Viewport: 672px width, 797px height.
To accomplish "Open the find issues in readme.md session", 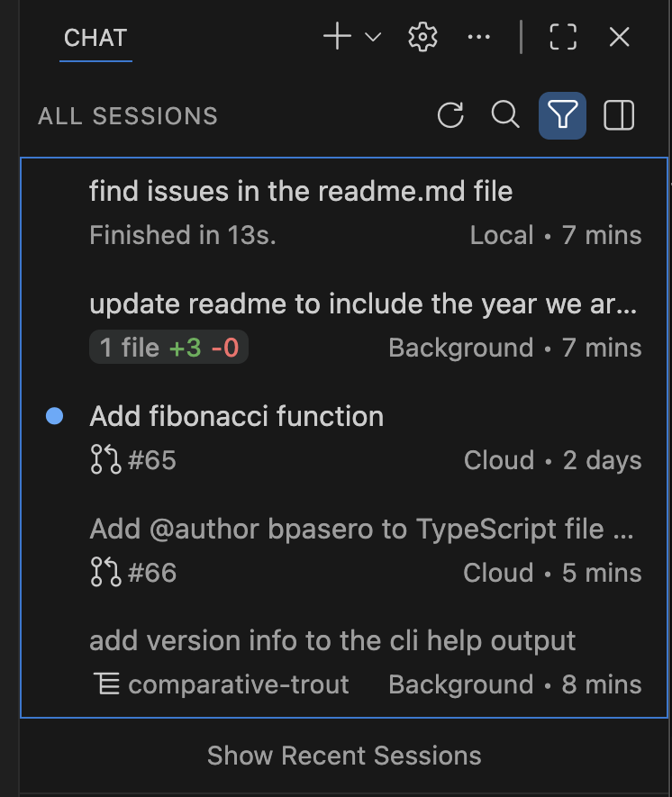I will click(x=301, y=191).
